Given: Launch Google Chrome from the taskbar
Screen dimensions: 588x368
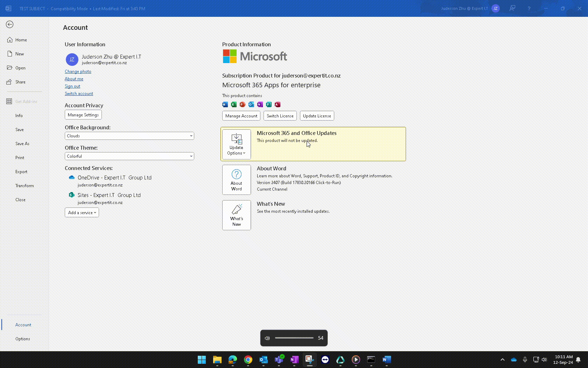Looking at the screenshot, I should point(248,360).
